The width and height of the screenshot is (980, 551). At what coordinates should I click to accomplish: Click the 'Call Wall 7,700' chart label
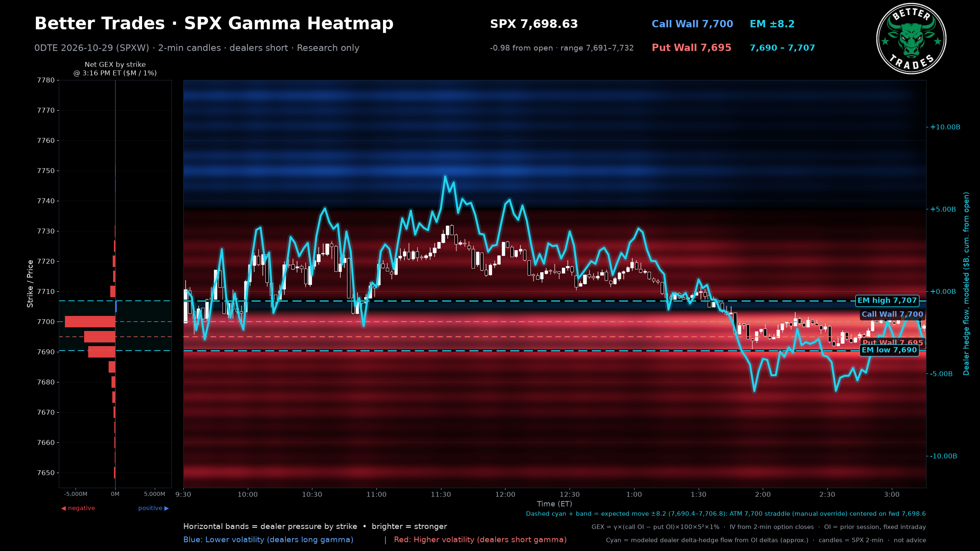tap(892, 314)
